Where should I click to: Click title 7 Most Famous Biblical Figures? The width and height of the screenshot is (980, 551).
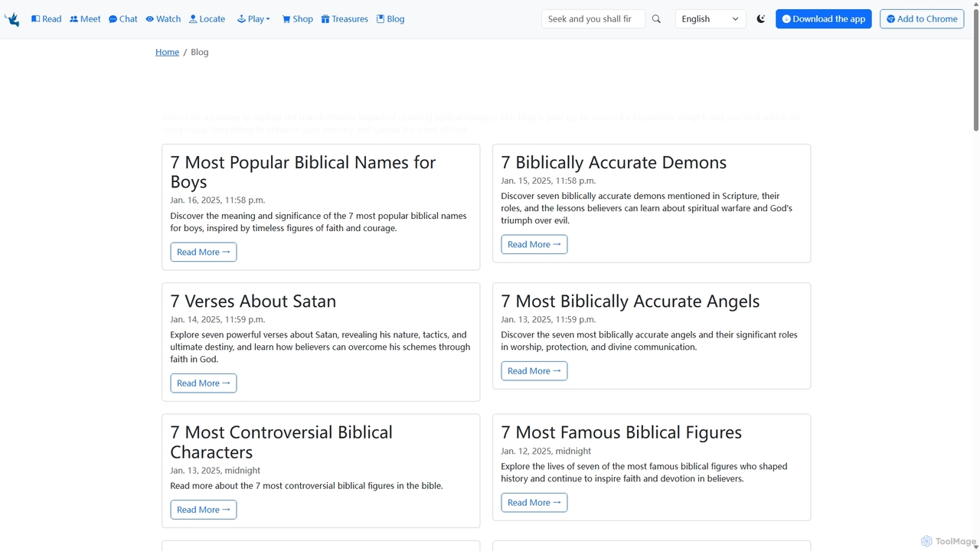[x=622, y=432]
